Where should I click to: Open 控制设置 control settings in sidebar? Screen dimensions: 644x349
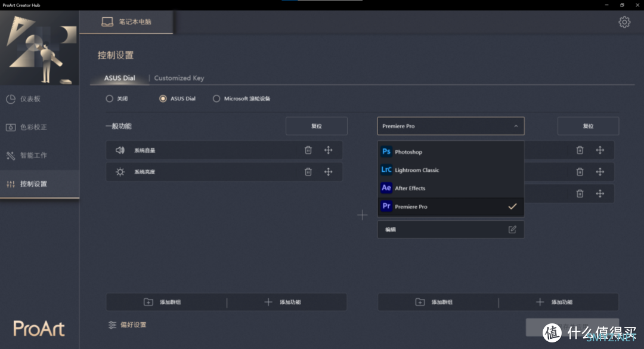[39, 184]
